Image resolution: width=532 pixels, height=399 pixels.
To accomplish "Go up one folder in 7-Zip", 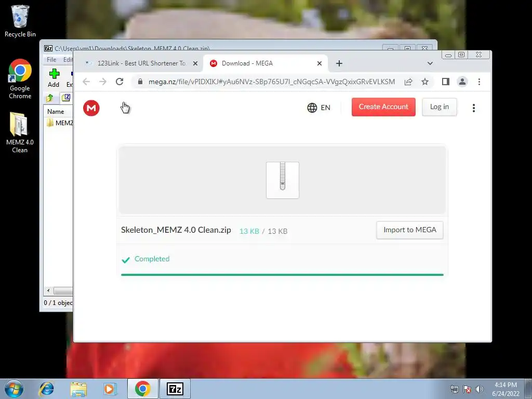I will 50,98.
